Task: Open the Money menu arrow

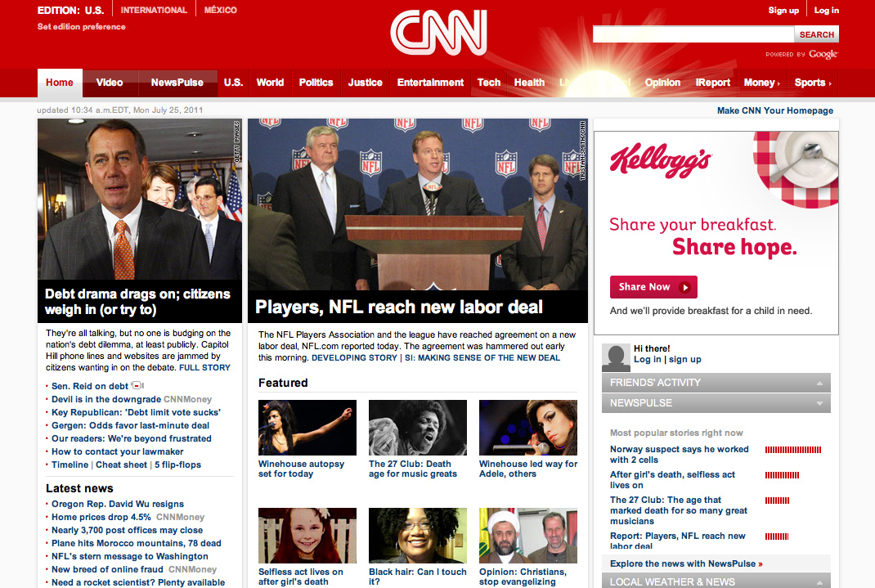Action: coord(779,83)
